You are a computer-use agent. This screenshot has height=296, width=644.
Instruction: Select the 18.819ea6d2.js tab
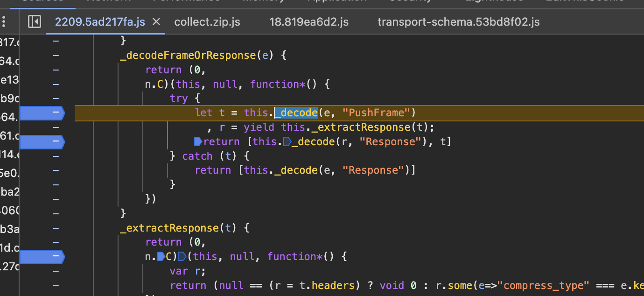point(308,21)
